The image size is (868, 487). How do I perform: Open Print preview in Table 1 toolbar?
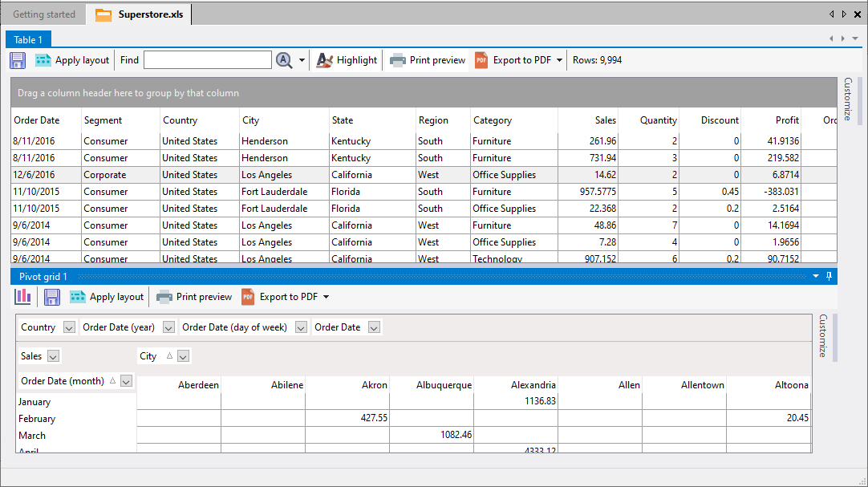coord(428,60)
